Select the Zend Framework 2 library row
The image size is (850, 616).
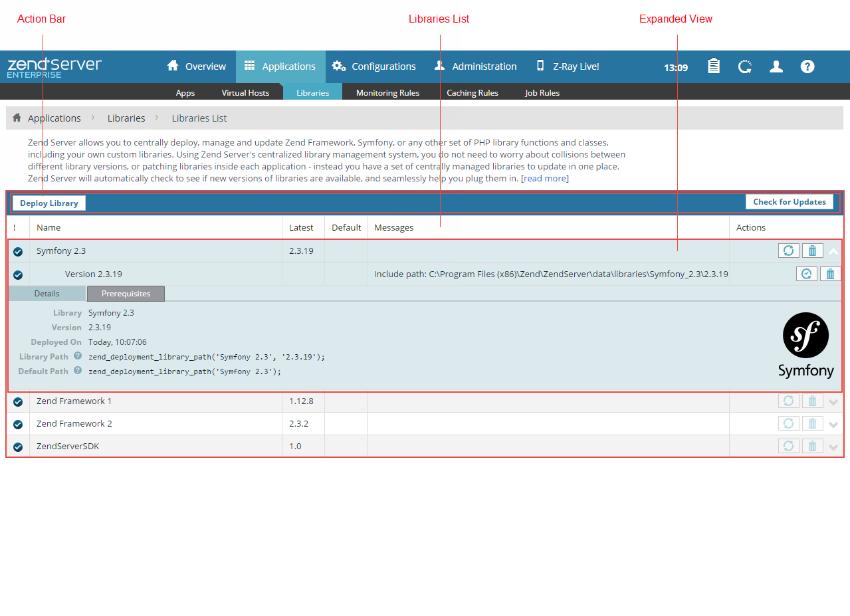[74, 424]
